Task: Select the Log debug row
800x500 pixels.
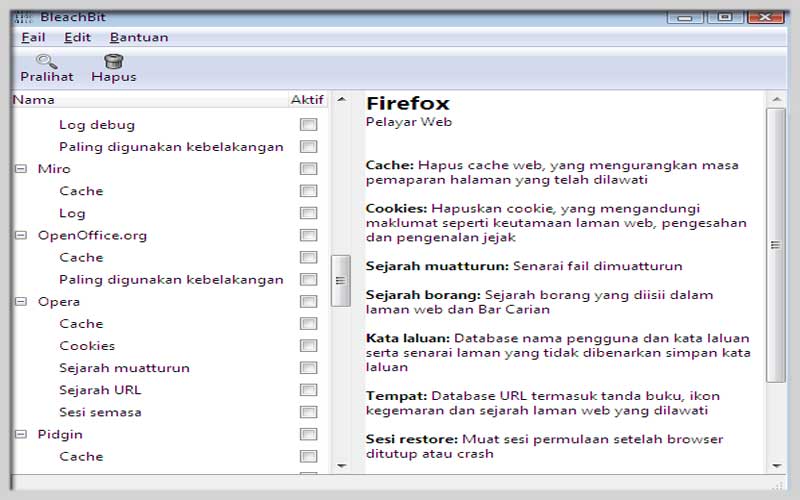Action: (x=97, y=124)
